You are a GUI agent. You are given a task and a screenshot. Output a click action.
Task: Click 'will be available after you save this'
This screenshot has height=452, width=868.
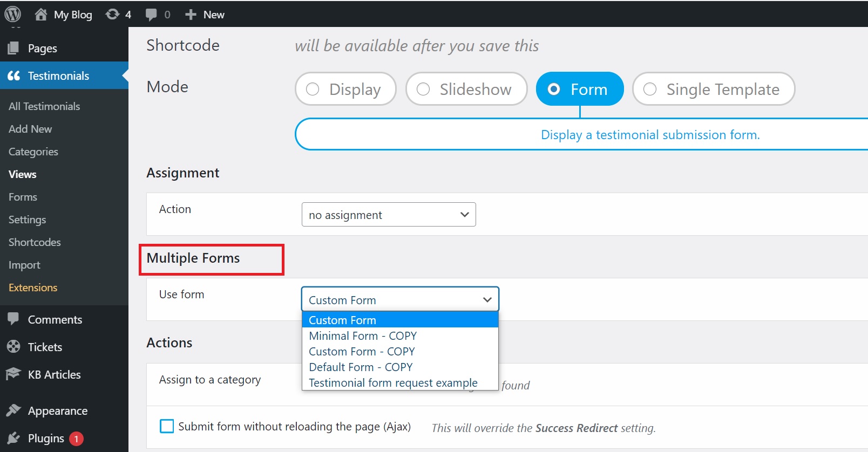(x=417, y=46)
